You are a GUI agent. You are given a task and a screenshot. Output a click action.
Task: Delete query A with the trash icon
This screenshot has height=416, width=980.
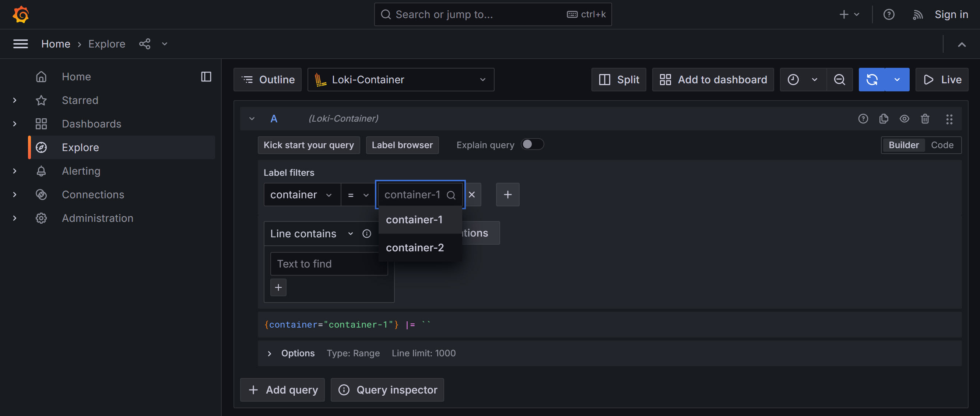[925, 119]
